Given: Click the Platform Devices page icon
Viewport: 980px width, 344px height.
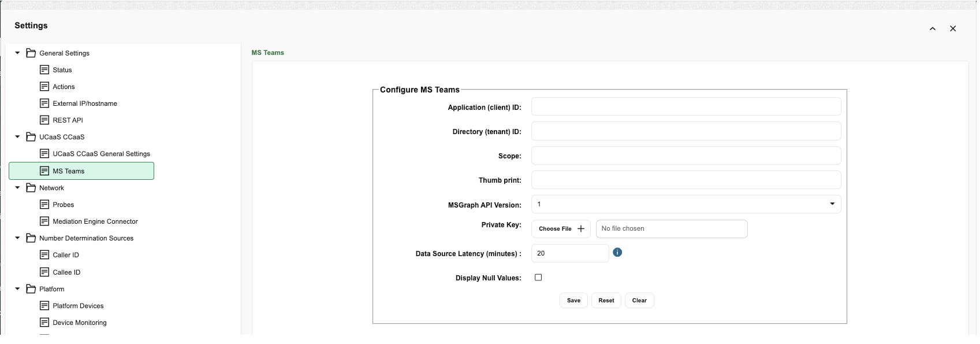Looking at the screenshot, I should 44,305.
